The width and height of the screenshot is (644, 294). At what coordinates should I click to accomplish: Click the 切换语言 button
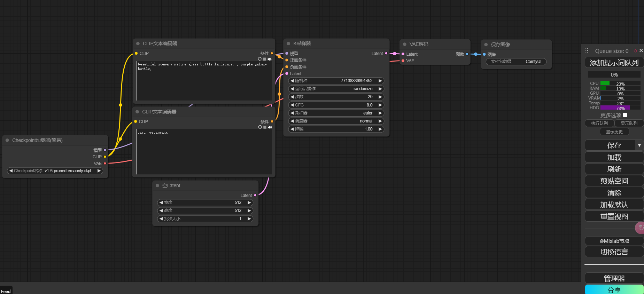614,252
